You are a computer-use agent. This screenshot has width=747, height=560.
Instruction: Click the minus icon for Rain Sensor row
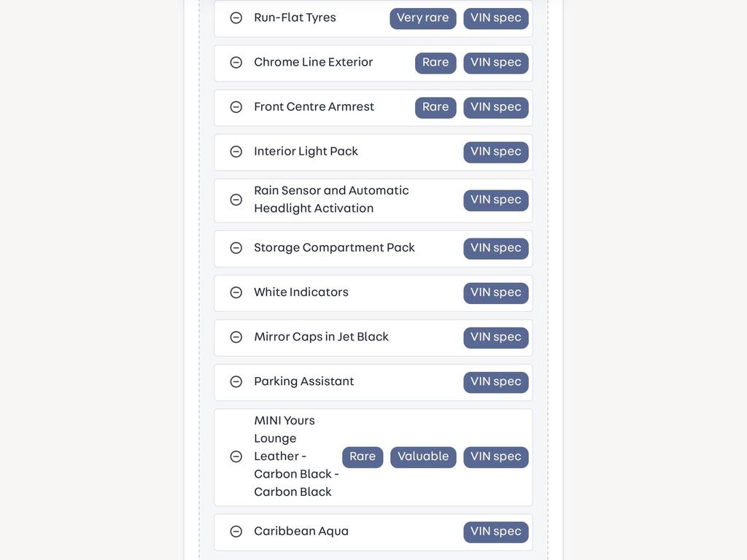coord(236,200)
